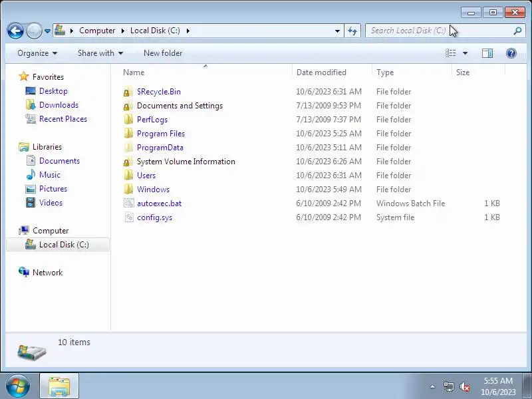Open the view options dropdown arrow
The width and height of the screenshot is (532, 399).
pyautogui.click(x=465, y=53)
